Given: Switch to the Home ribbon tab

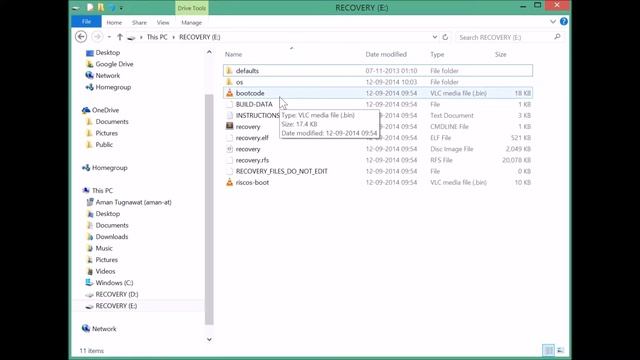Looking at the screenshot, I should click(x=114, y=22).
